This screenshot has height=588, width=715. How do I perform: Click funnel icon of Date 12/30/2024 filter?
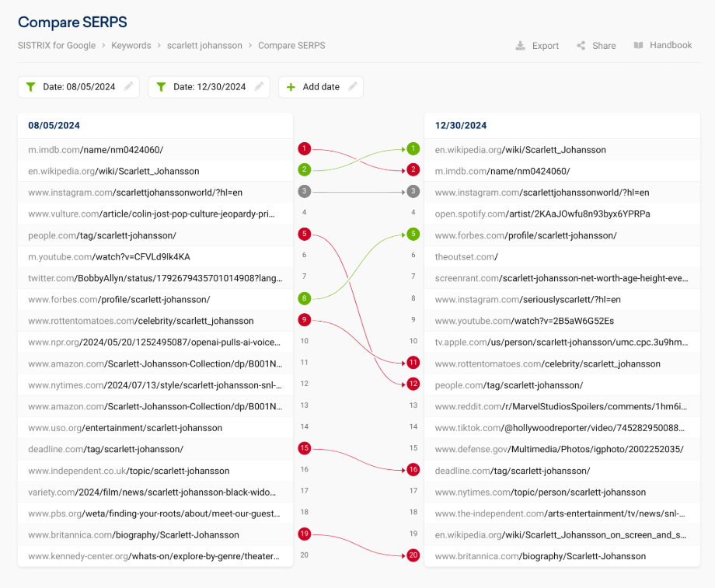161,87
